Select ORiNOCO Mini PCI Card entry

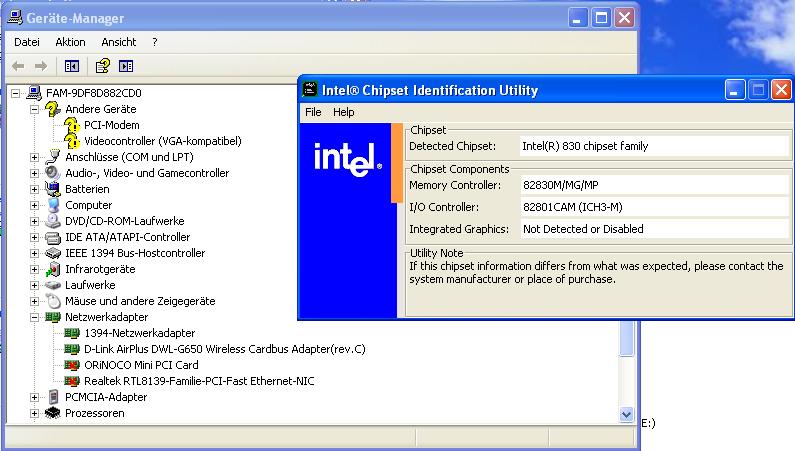[141, 365]
